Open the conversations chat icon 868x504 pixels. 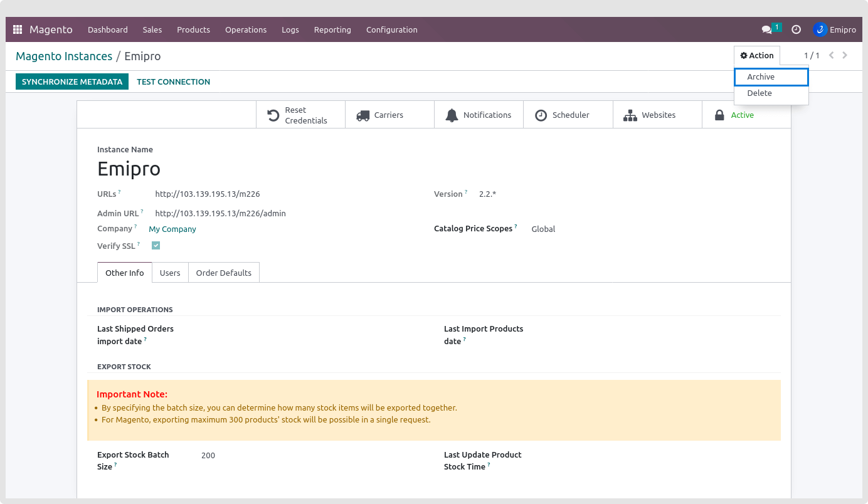pyautogui.click(x=766, y=29)
